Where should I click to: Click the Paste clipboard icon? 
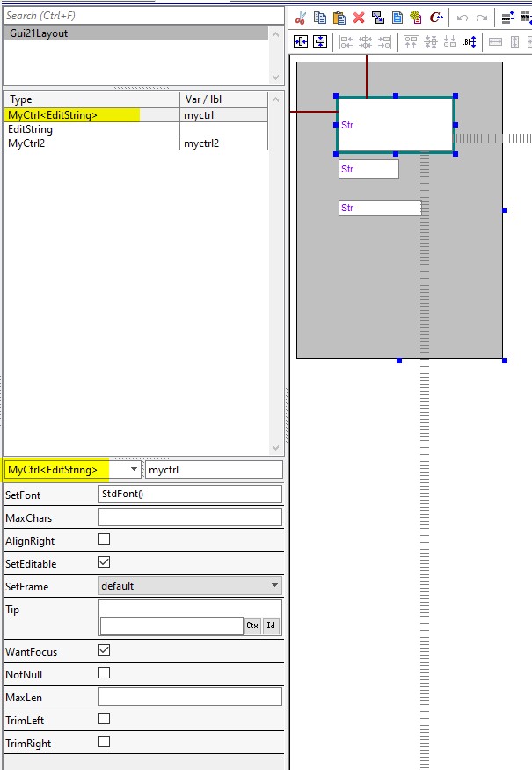coord(339,18)
